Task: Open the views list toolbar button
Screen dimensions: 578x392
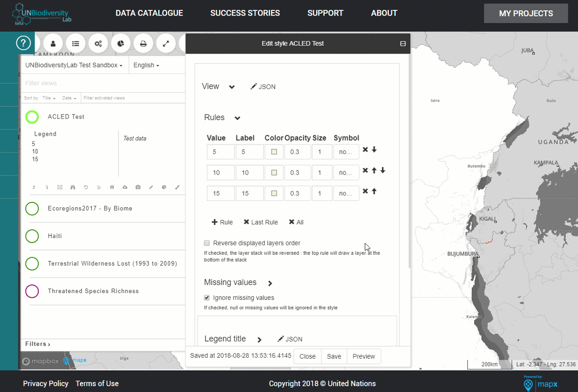Action: coord(75,44)
